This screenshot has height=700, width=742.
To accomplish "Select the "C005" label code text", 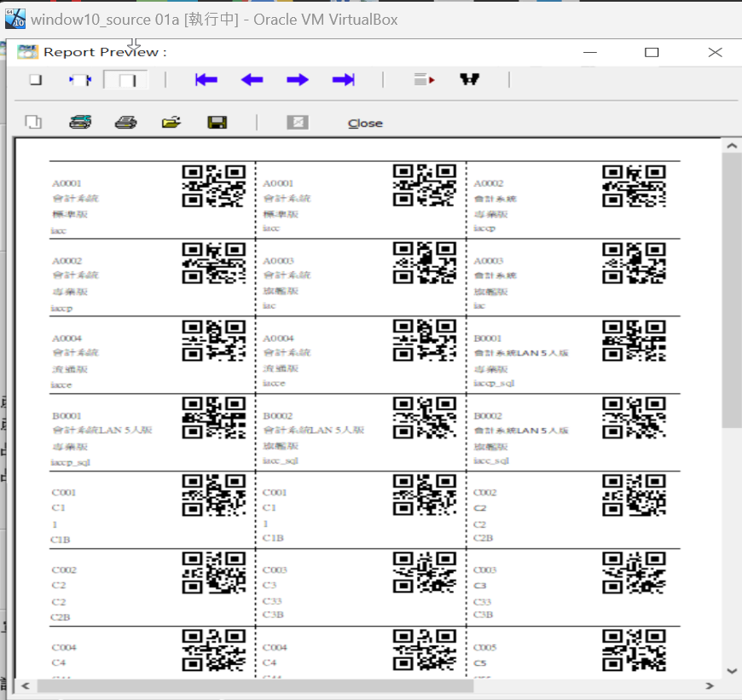I will click(485, 647).
